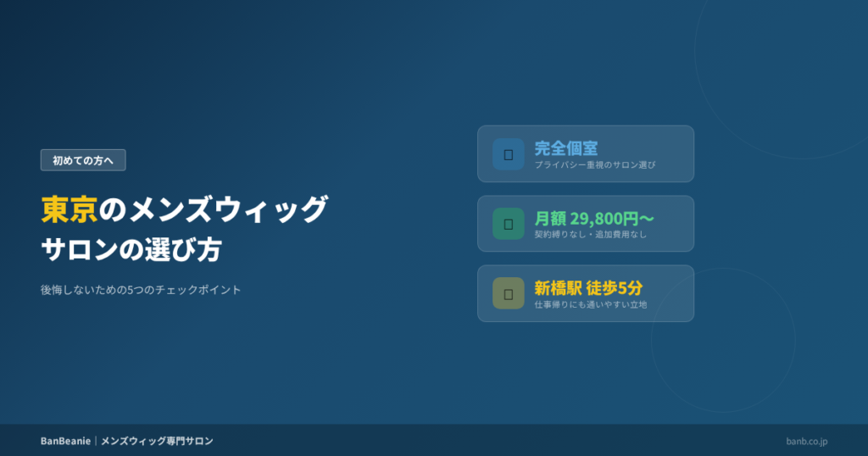Click the プライバシー重視のサロン選び description
Image resolution: width=868 pixels, height=456 pixels.
595,165
